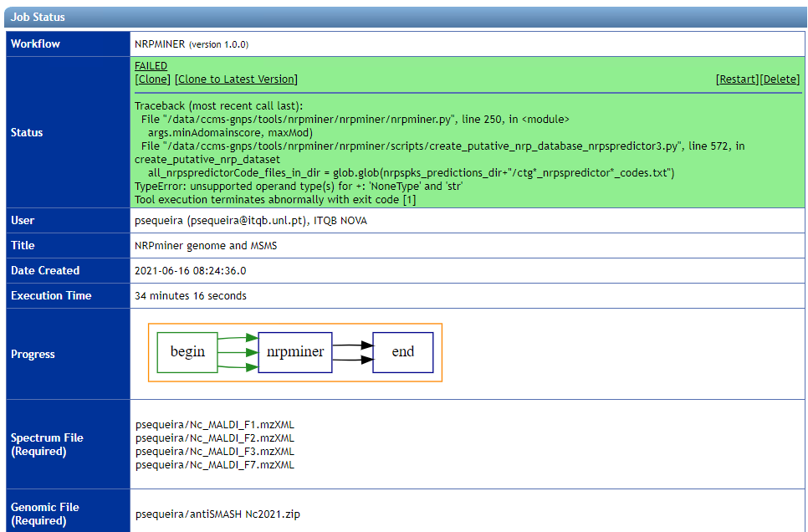Select the glob.glob code line

(x=412, y=173)
